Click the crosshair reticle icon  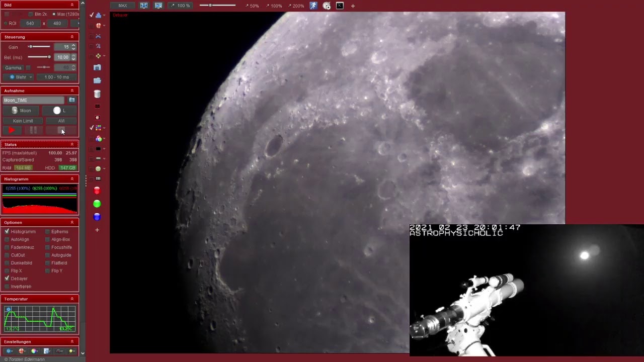click(x=98, y=26)
